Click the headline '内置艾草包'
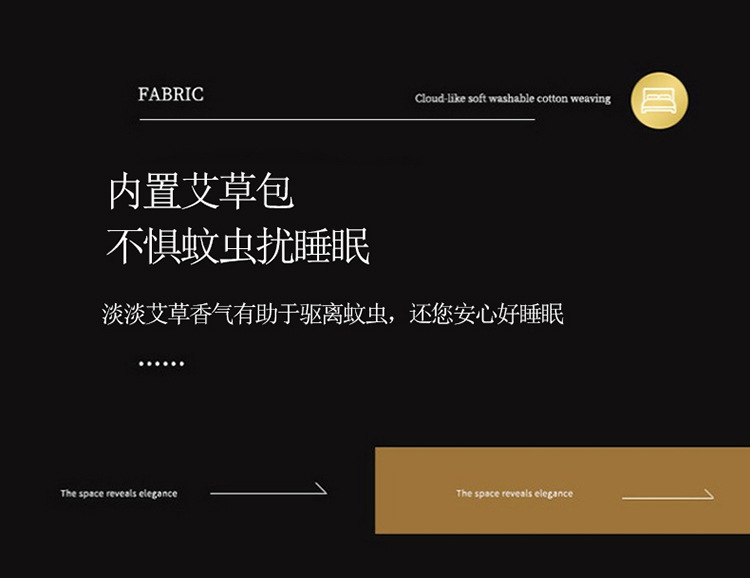 pyautogui.click(x=200, y=191)
